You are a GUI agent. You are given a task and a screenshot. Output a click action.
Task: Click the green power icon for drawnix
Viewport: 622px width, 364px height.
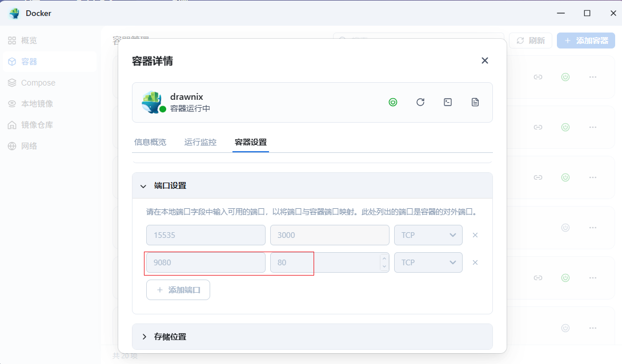tap(393, 102)
